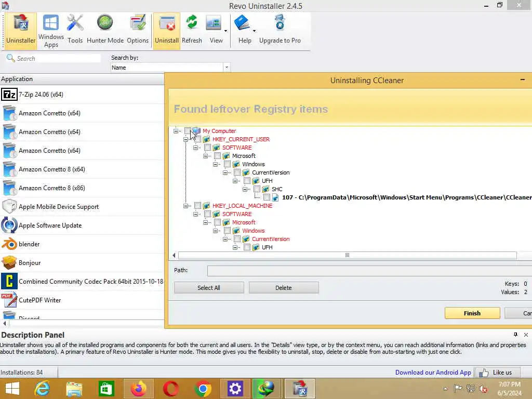Open the Search by Name dropdown

click(x=227, y=67)
